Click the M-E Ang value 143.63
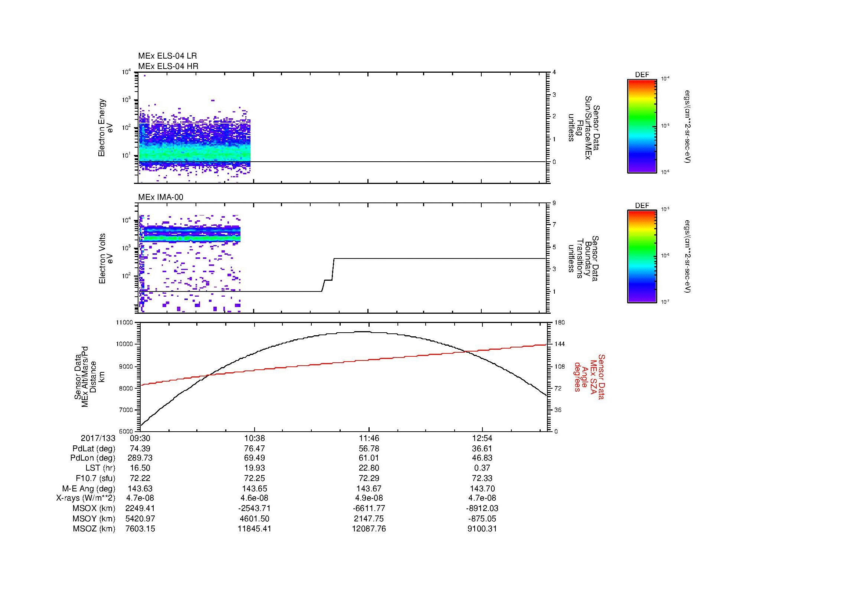The width and height of the screenshot is (868, 613). 140,489
